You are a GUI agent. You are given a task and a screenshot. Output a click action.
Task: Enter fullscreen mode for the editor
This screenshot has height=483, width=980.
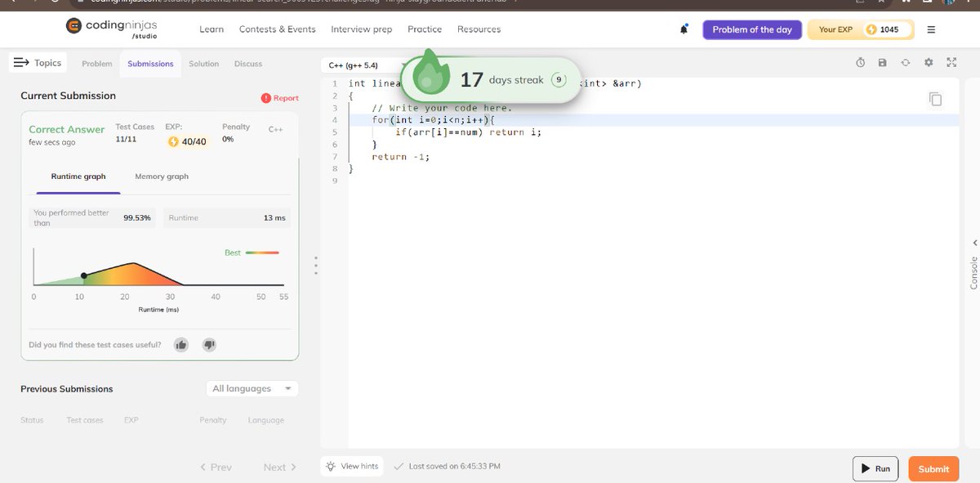(x=951, y=62)
